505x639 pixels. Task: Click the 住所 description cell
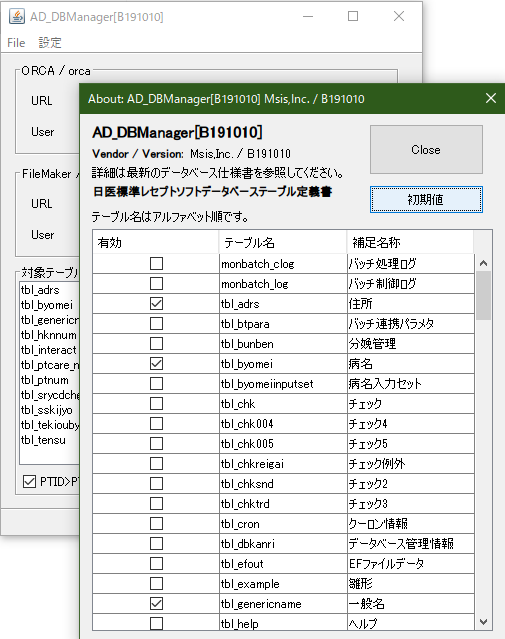coord(411,304)
